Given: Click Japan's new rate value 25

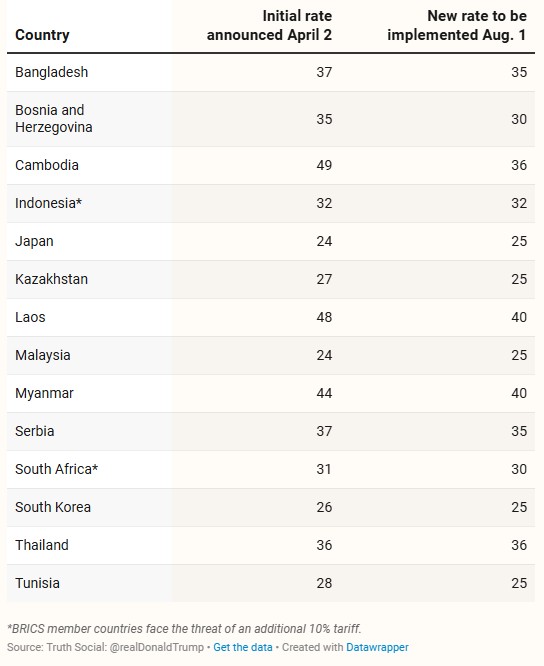Looking at the screenshot, I should (x=519, y=241).
